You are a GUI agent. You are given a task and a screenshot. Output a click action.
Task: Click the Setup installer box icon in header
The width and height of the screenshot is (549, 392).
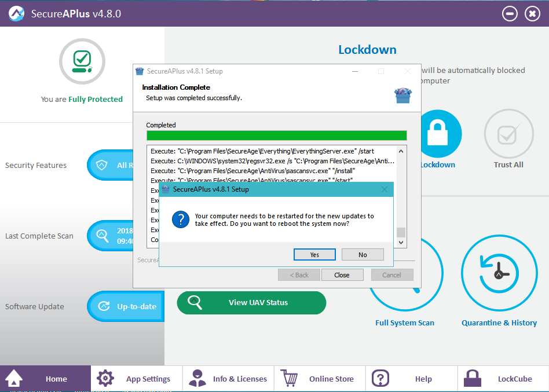403,96
